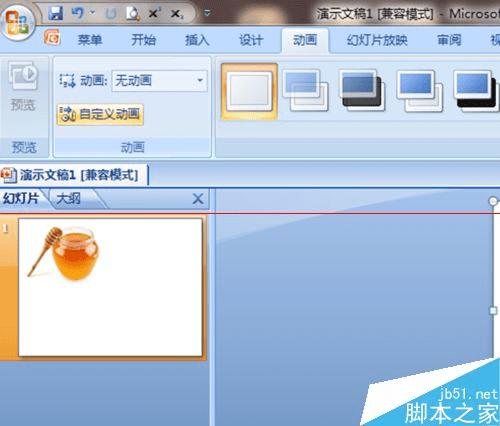Apply the second transition effect in gallery
Image resolution: width=500 pixels, height=426 pixels.
(x=305, y=90)
